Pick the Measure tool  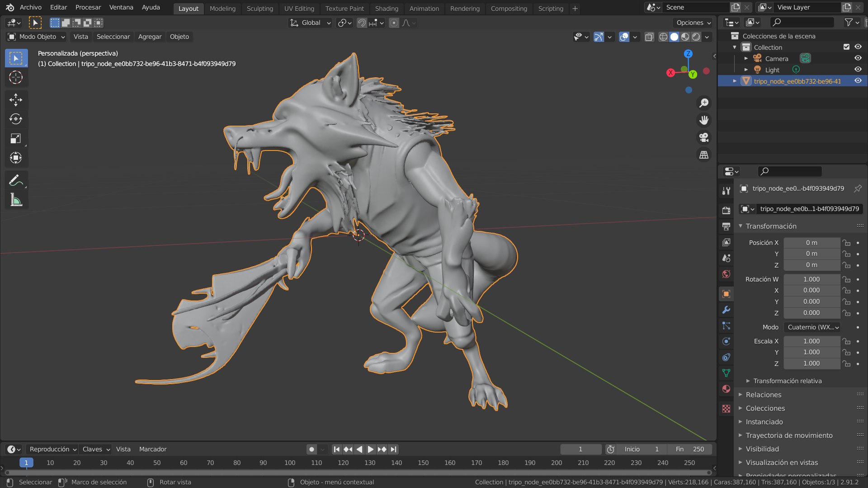click(x=16, y=200)
